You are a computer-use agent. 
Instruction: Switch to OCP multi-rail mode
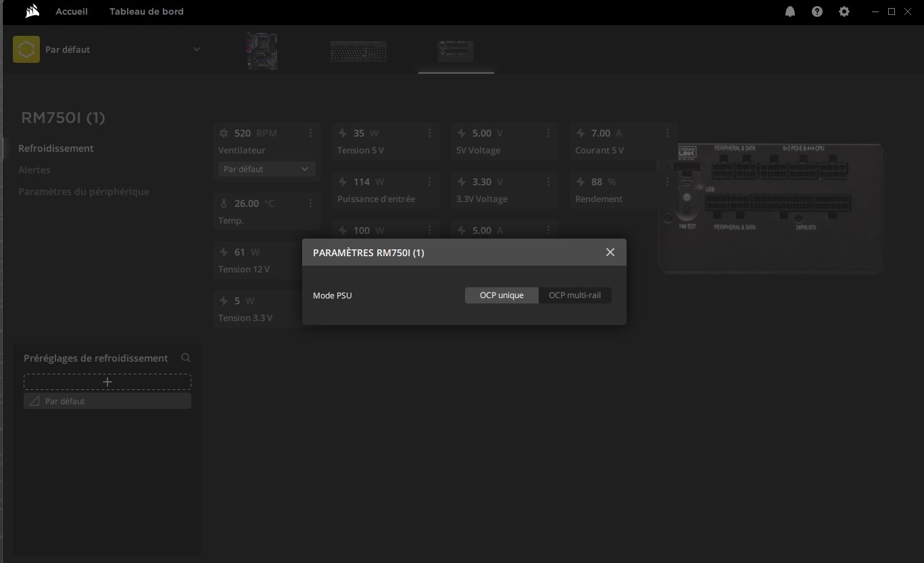point(575,295)
